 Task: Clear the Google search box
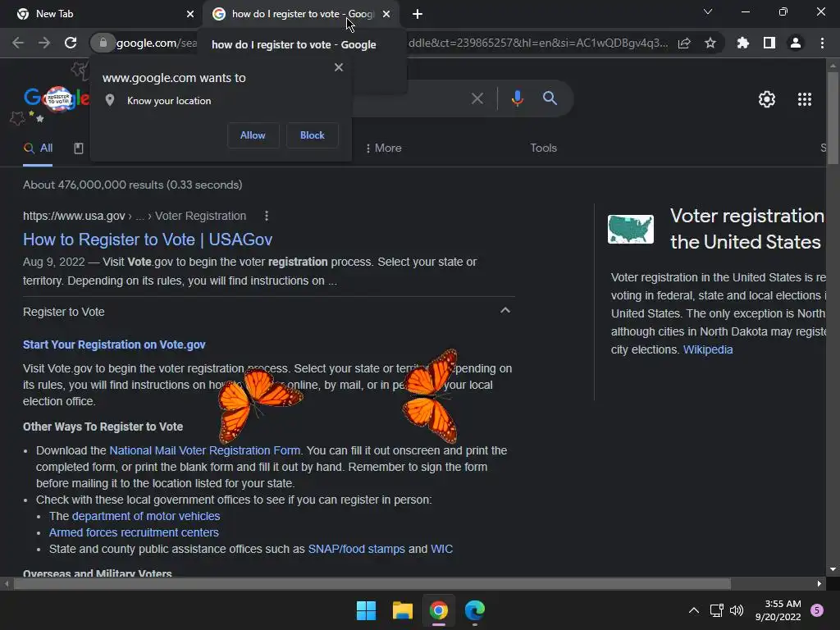click(477, 98)
